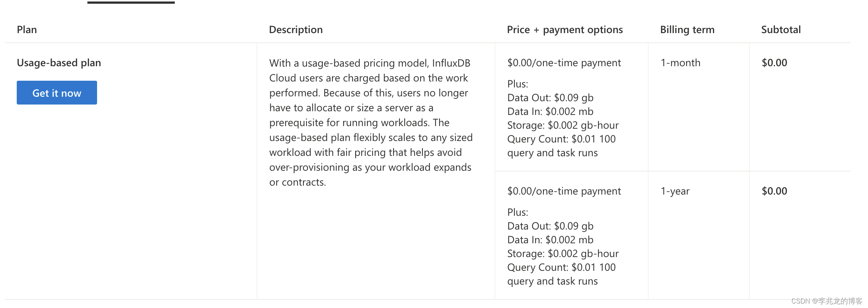
Task: Click the $0.00 subtotal for 1-year
Action: (774, 191)
